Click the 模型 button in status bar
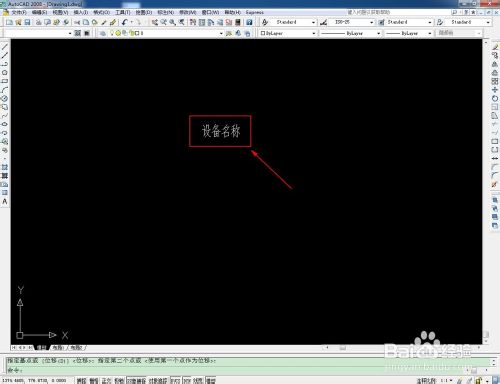Image resolution: width=500 pixels, height=384 pixels. pyautogui.click(x=211, y=380)
